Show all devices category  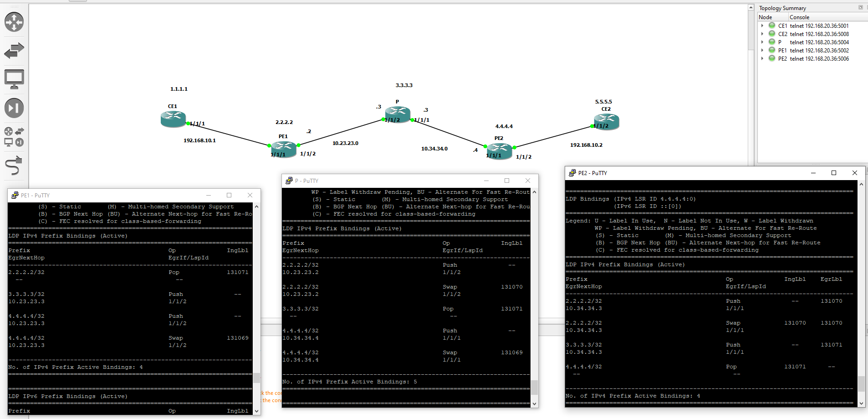click(x=14, y=137)
